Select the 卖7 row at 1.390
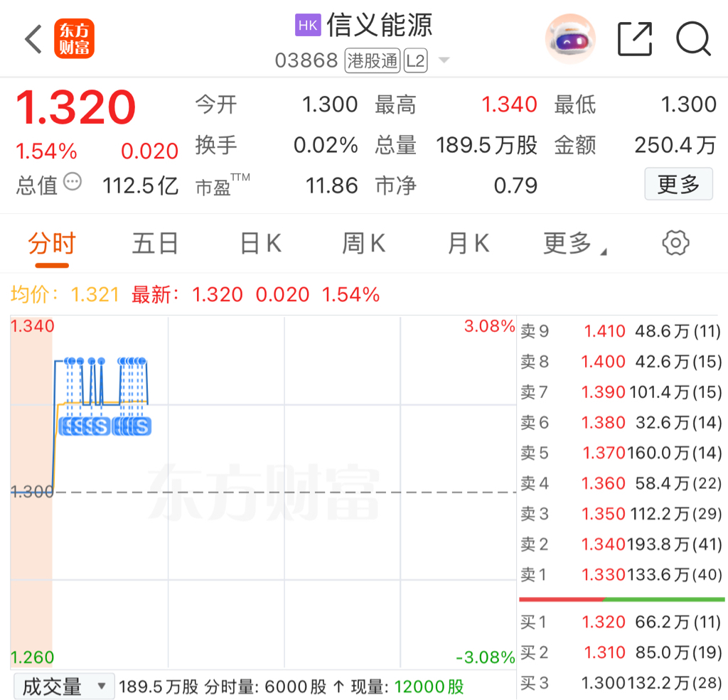The height and width of the screenshot is (700, 728). click(x=621, y=392)
